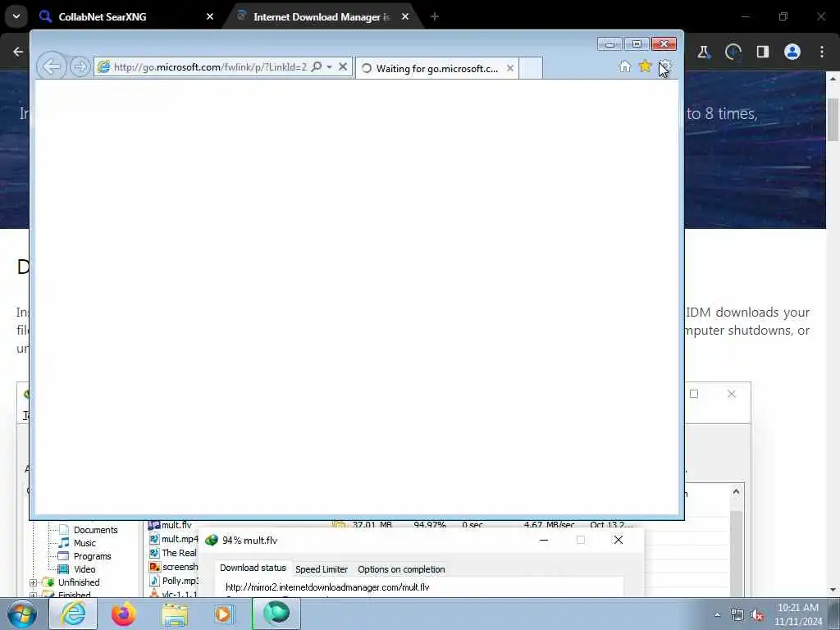Open a new tab in outer browser
The image size is (840, 630).
(435, 16)
